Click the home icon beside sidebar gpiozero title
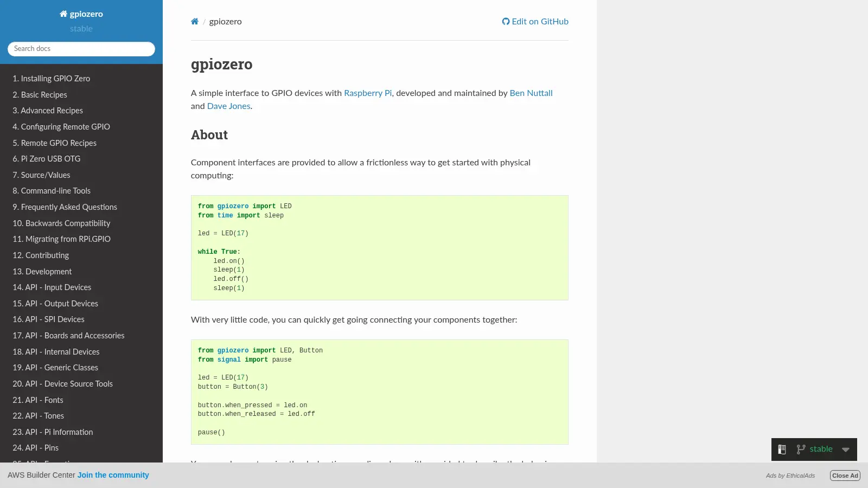The height and width of the screenshot is (488, 868). coord(63,14)
